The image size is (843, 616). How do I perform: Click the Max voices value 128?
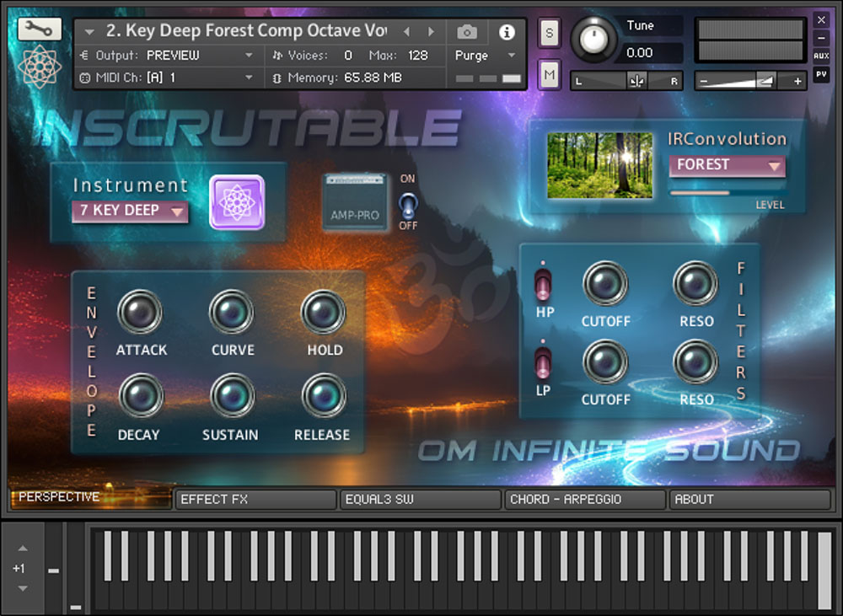coord(418,56)
